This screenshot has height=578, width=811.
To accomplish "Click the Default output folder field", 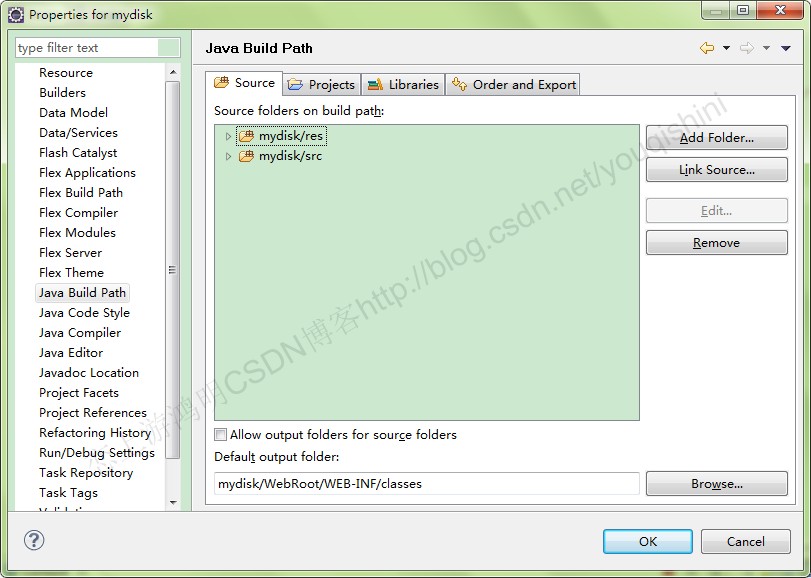I will click(x=427, y=483).
